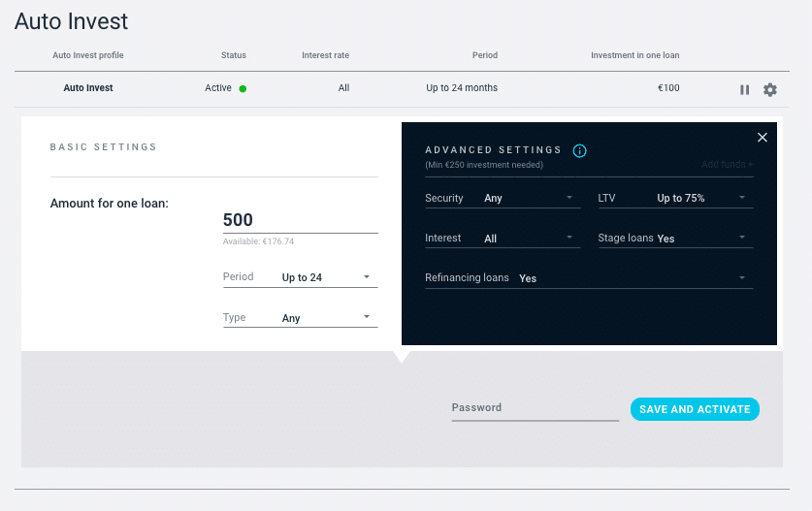Expand the Refinancing loans dropdown

pyautogui.click(x=589, y=278)
